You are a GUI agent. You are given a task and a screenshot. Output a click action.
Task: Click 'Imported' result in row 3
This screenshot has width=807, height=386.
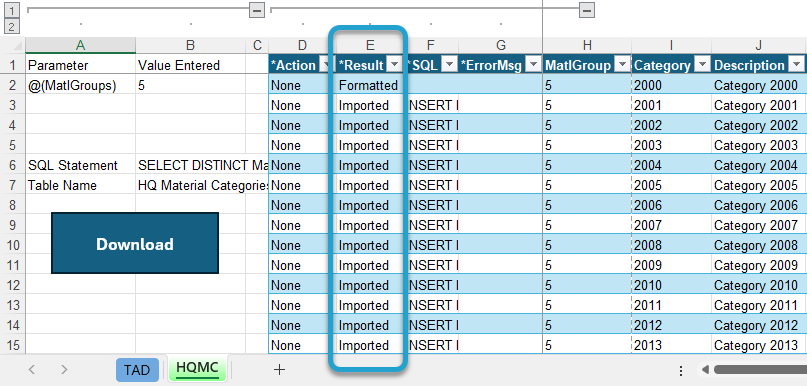coord(370,106)
